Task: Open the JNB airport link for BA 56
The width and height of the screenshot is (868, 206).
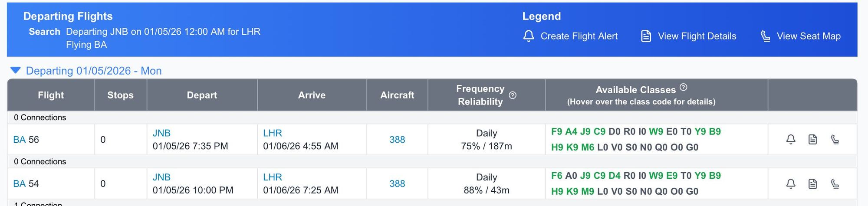Action: point(161,133)
